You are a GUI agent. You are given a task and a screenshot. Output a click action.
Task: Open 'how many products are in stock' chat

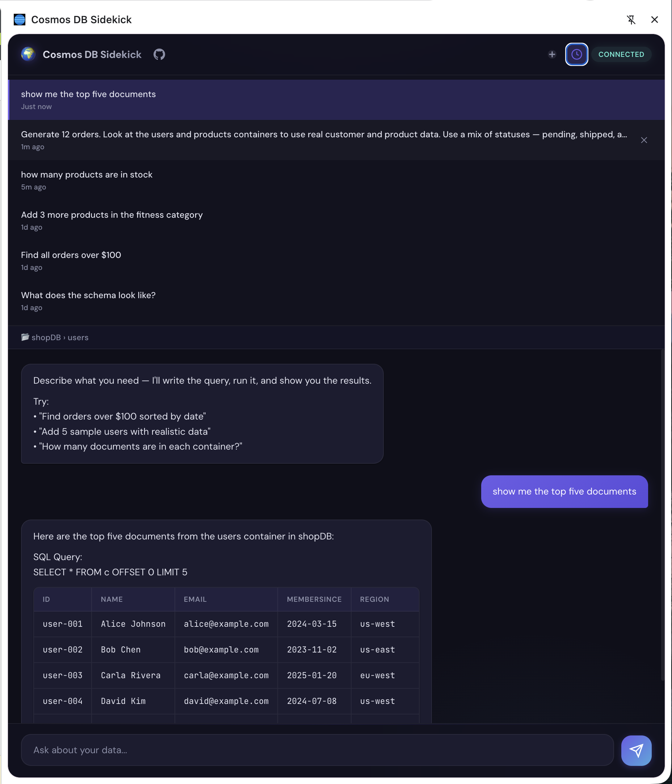(87, 180)
